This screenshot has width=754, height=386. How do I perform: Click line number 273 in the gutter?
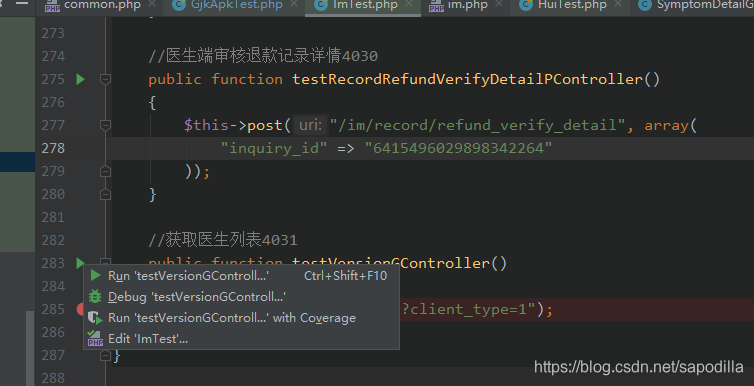tap(53, 33)
